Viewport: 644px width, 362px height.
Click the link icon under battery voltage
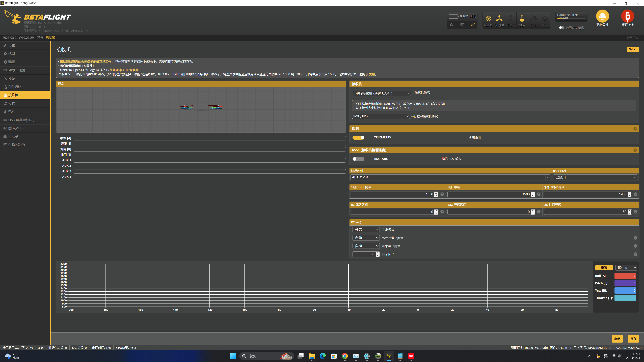pos(473,24)
